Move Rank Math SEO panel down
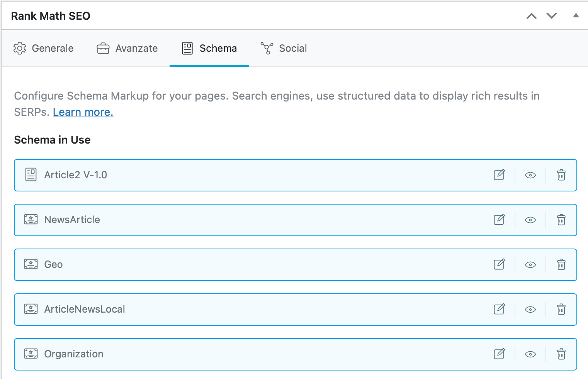This screenshot has height=379, width=588. [x=552, y=16]
